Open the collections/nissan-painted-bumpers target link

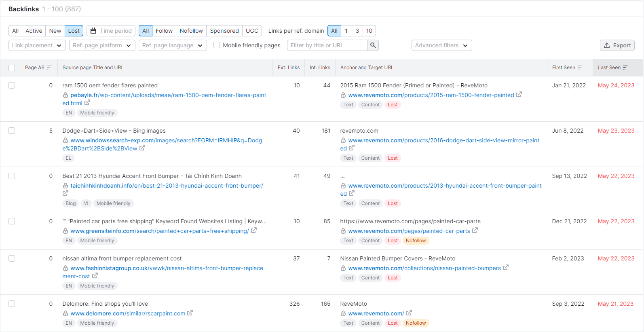click(x=424, y=268)
